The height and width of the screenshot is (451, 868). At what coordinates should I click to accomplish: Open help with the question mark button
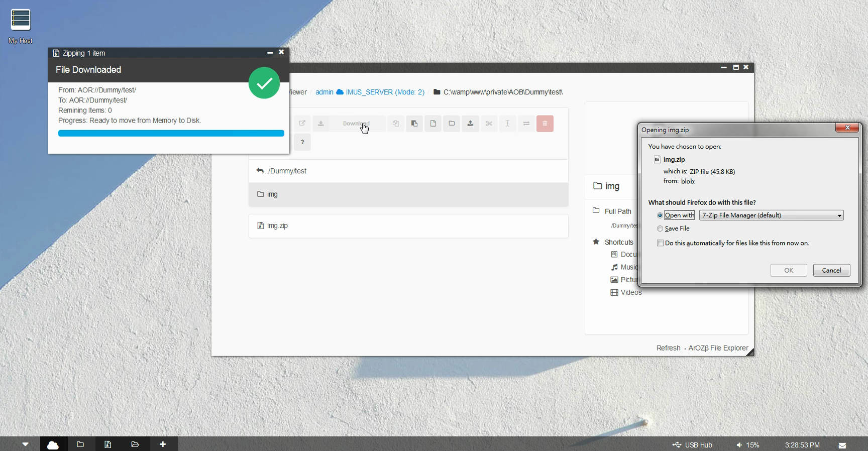tap(302, 142)
